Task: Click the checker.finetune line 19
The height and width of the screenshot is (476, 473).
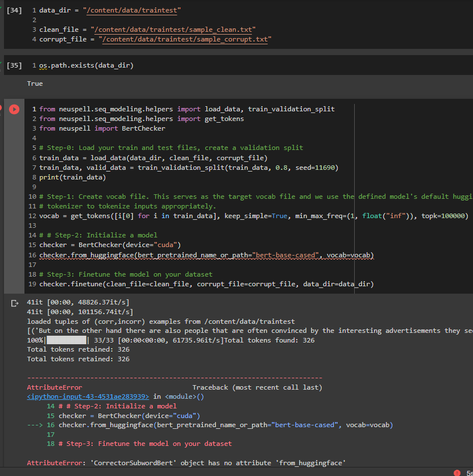Action: [206, 284]
